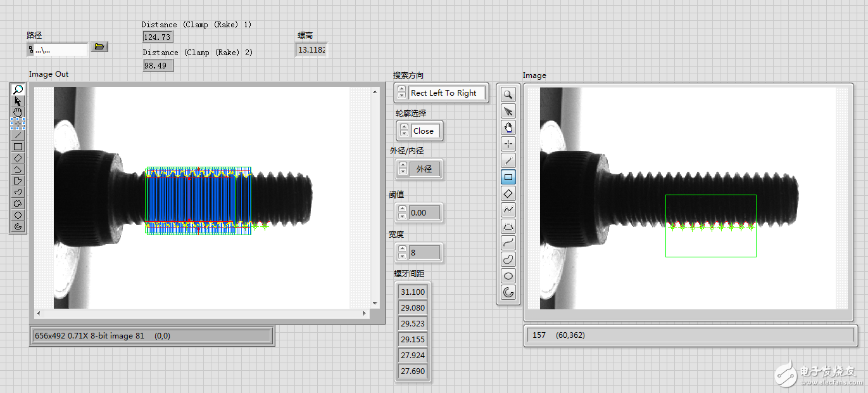
Task: Select the Annulus tool in Image Out palette
Action: (x=18, y=226)
